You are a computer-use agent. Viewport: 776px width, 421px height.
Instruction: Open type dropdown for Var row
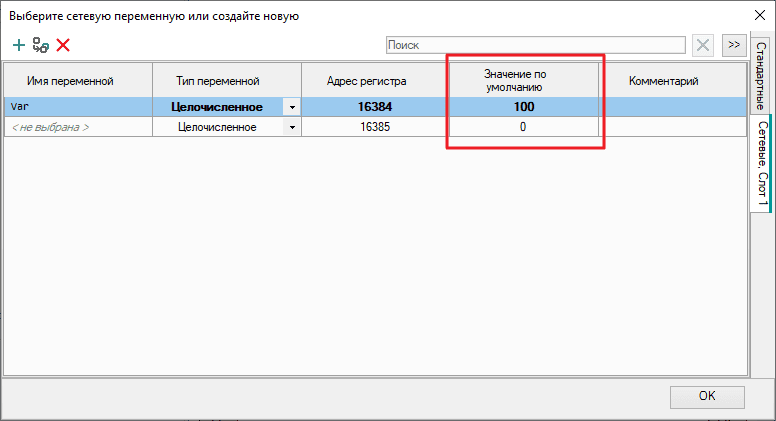(291, 107)
